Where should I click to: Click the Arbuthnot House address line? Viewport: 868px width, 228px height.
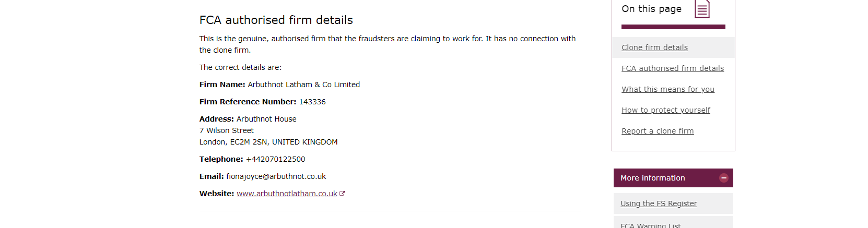266,119
